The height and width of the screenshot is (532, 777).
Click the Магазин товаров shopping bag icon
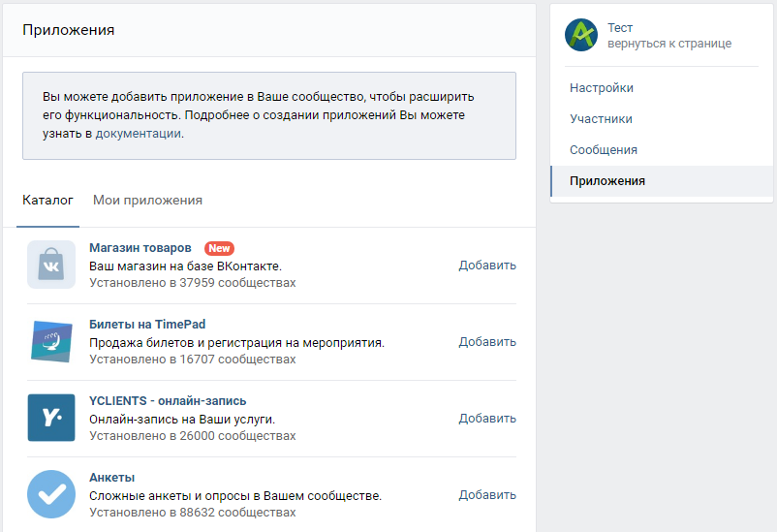(x=51, y=265)
